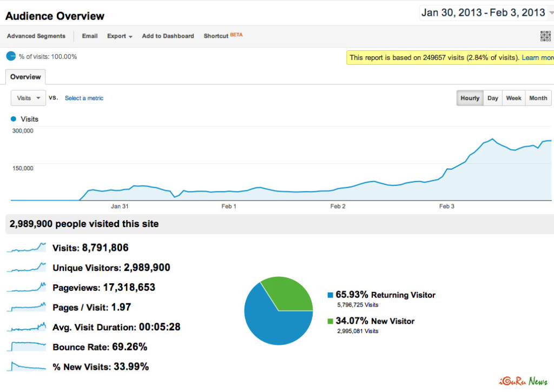Click the Pageviews sparkline icon
The width and height of the screenshot is (554, 392).
click(x=27, y=287)
